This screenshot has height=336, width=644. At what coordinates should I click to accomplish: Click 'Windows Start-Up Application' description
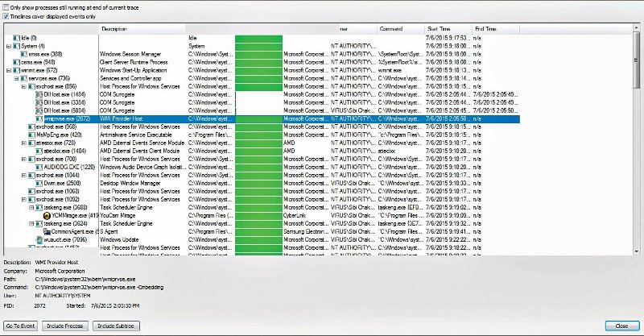point(134,70)
